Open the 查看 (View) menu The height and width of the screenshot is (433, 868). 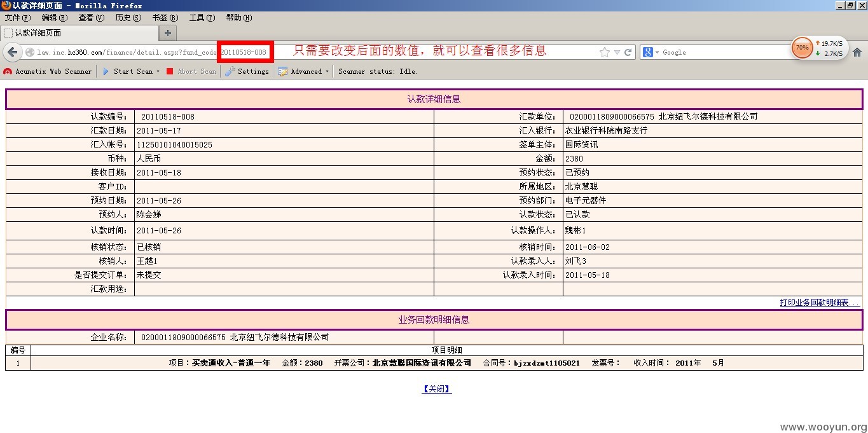[x=91, y=18]
